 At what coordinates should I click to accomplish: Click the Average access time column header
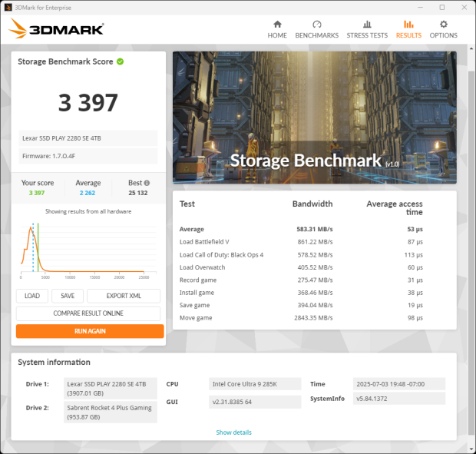point(395,207)
